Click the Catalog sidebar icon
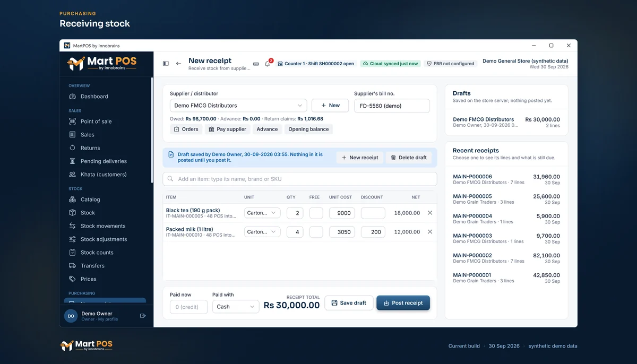The height and width of the screenshot is (364, 637). pos(72,200)
